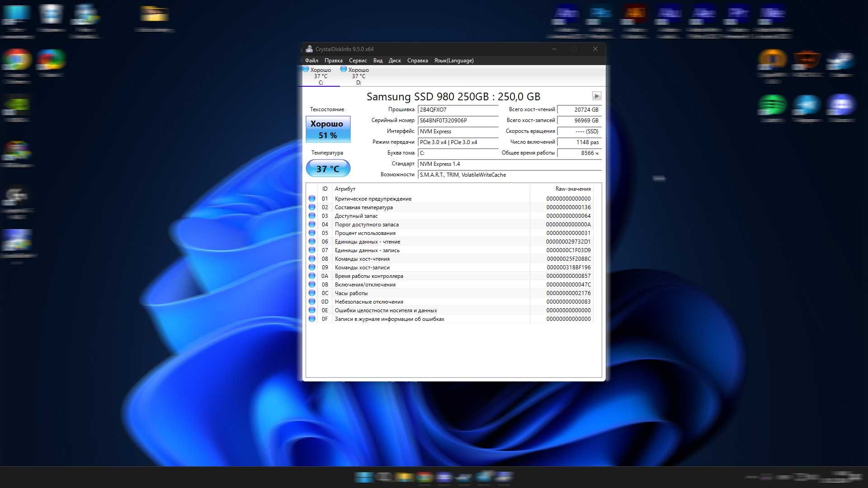Click the transfer mode field PCIe 3.0 x4
The image size is (868, 488).
458,142
